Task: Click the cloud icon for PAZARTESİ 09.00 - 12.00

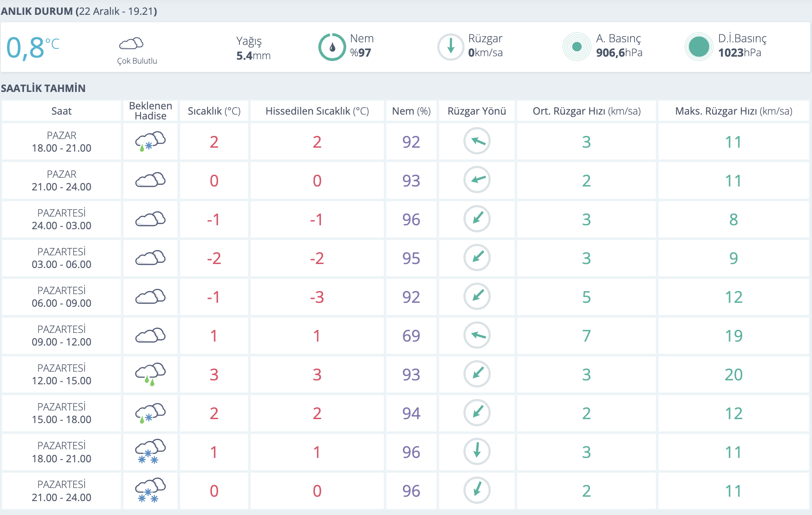Action: [150, 335]
